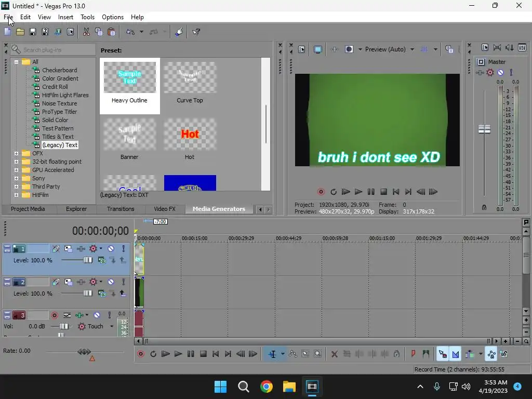Toggle Lock Envelopes to Events icon
This screenshot has height=399, width=532.
[491, 354]
